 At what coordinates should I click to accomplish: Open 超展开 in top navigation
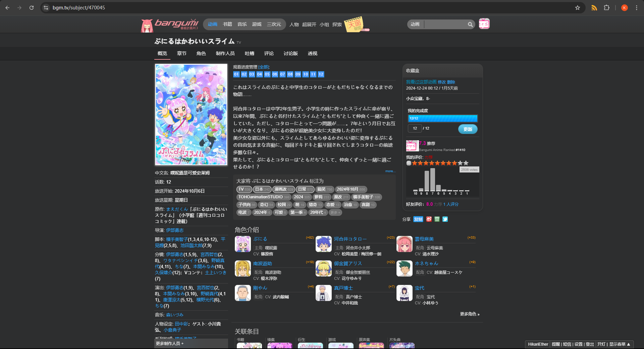(x=309, y=24)
